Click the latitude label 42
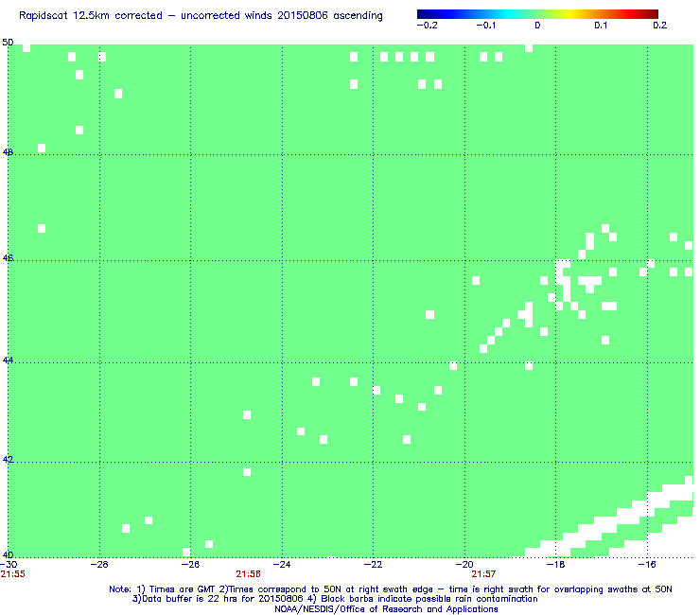 [x=8, y=460]
